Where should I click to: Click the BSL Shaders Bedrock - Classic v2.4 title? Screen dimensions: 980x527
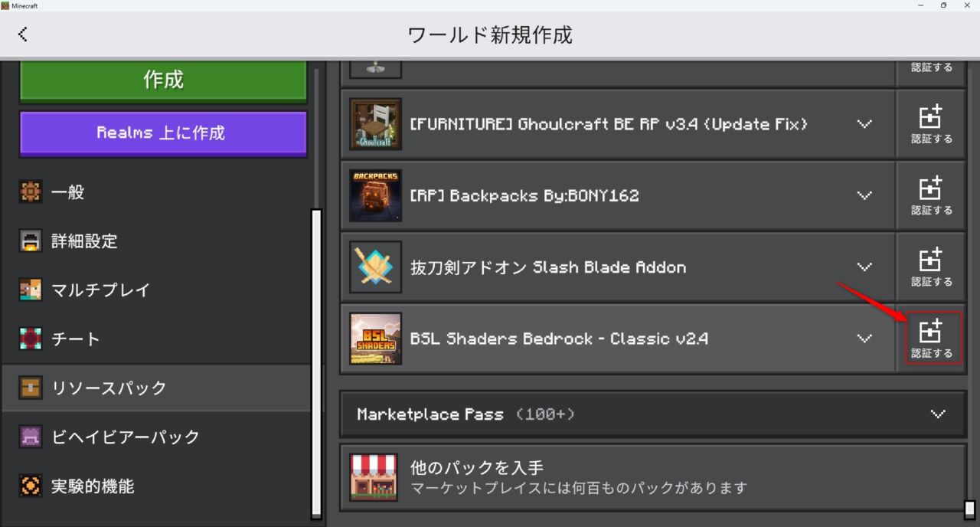point(559,339)
